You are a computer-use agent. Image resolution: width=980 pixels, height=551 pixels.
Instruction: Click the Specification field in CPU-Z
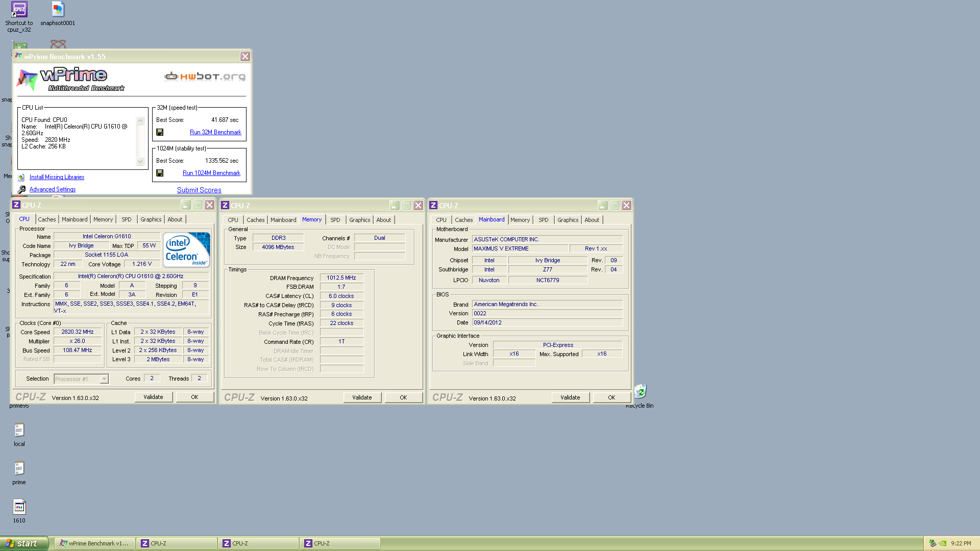[131, 276]
